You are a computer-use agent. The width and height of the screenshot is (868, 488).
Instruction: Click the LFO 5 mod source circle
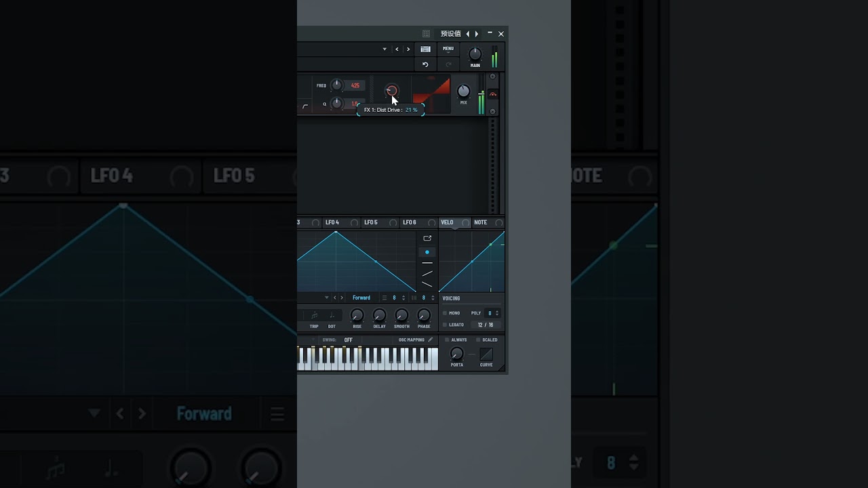393,222
